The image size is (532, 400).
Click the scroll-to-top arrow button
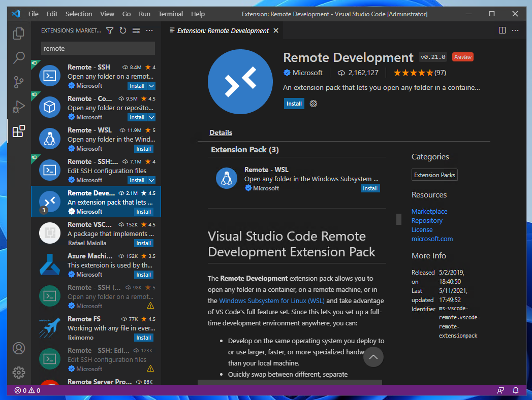(373, 357)
